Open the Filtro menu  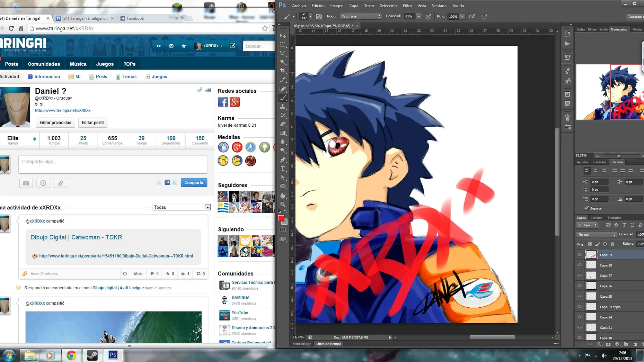pos(407,6)
